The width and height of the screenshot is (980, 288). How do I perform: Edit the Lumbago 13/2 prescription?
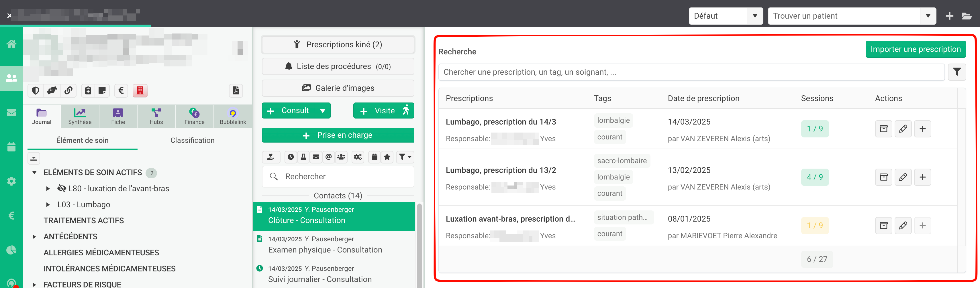[x=903, y=177]
